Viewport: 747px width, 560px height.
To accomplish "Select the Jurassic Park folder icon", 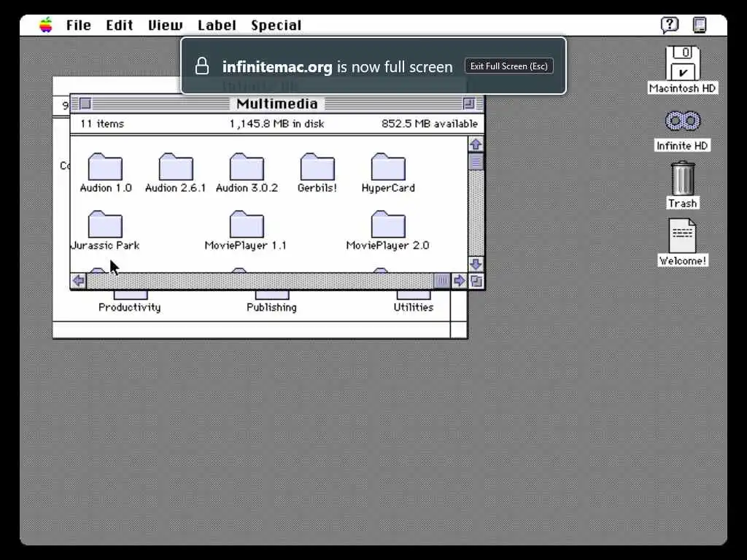I will click(x=105, y=225).
